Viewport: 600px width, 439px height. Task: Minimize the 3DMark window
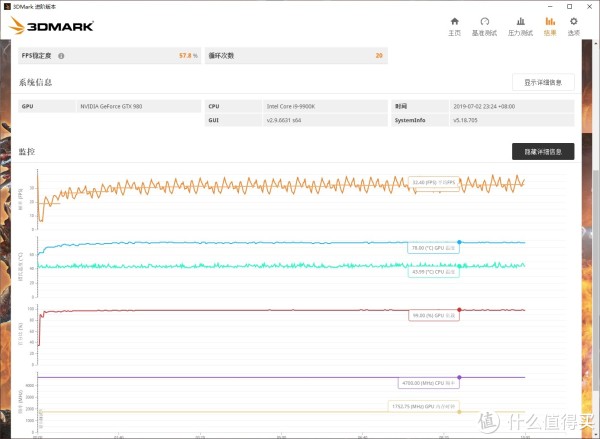tap(550, 7)
